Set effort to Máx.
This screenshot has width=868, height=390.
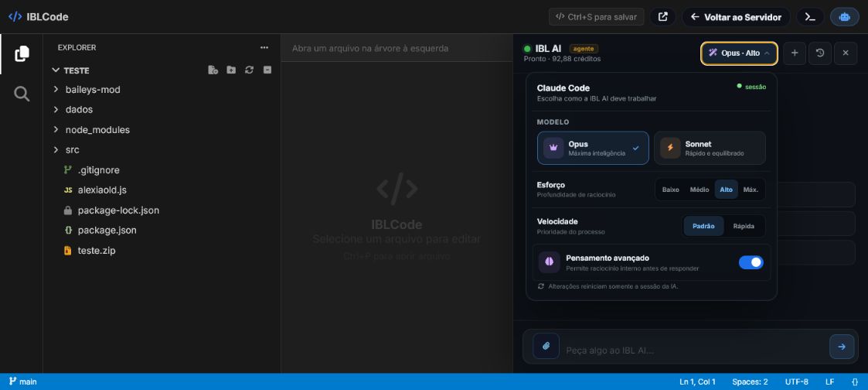(751, 190)
